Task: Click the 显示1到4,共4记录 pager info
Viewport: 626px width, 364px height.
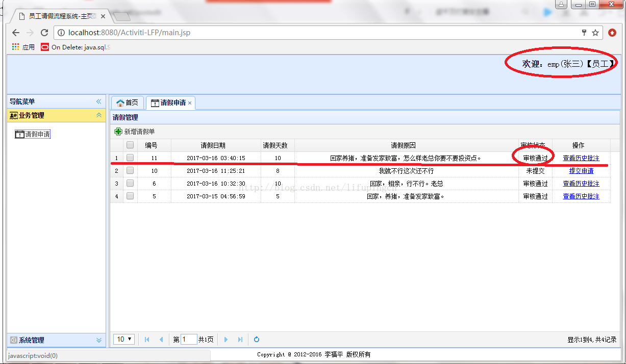Action: [x=592, y=340]
